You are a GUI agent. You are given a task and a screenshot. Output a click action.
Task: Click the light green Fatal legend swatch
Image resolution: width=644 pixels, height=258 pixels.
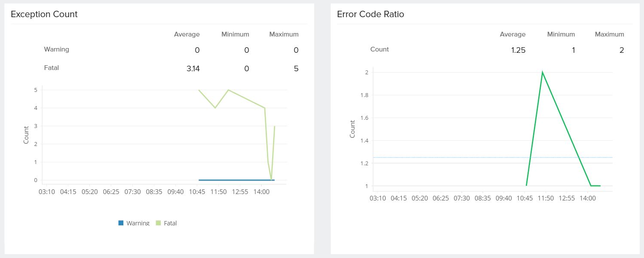coord(158,223)
